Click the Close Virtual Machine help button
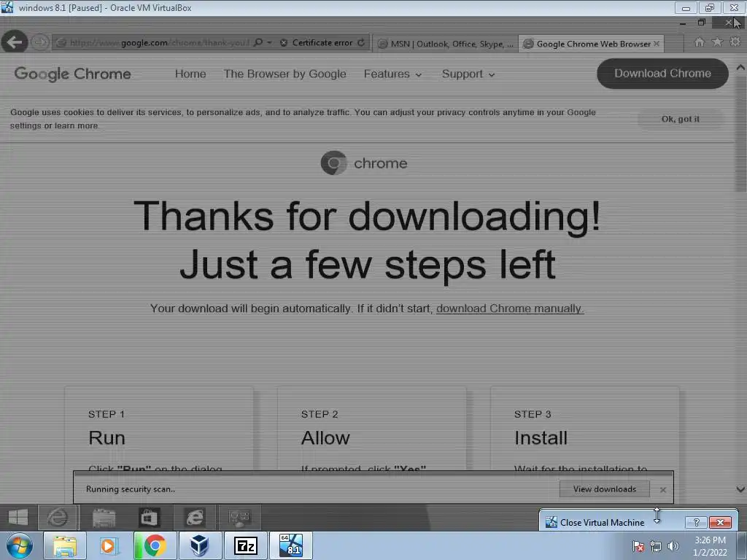Screen dimensions: 747x560 [696, 522]
